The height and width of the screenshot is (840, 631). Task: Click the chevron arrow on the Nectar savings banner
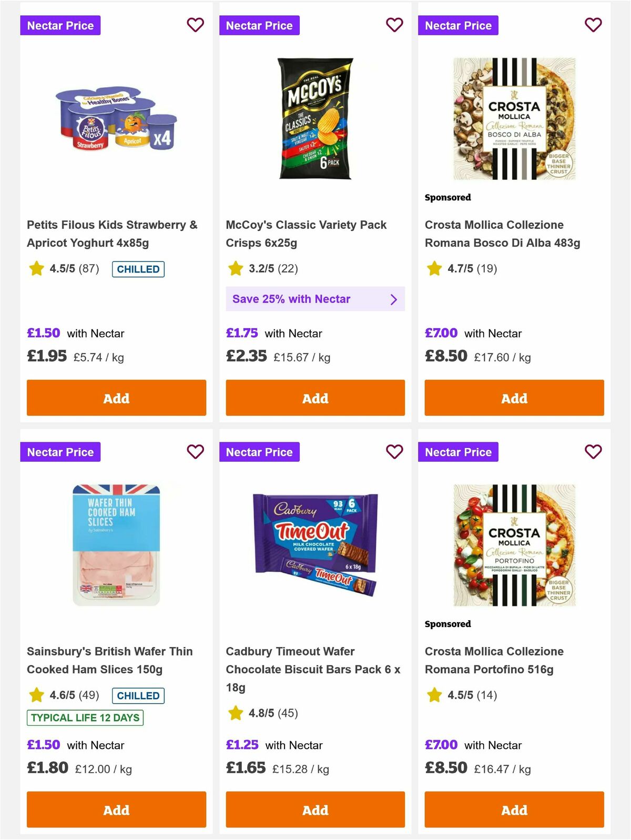(x=393, y=299)
